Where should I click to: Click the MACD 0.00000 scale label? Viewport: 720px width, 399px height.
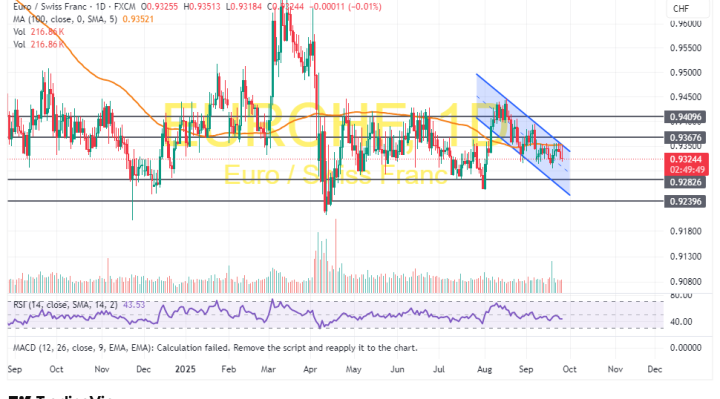[686, 348]
